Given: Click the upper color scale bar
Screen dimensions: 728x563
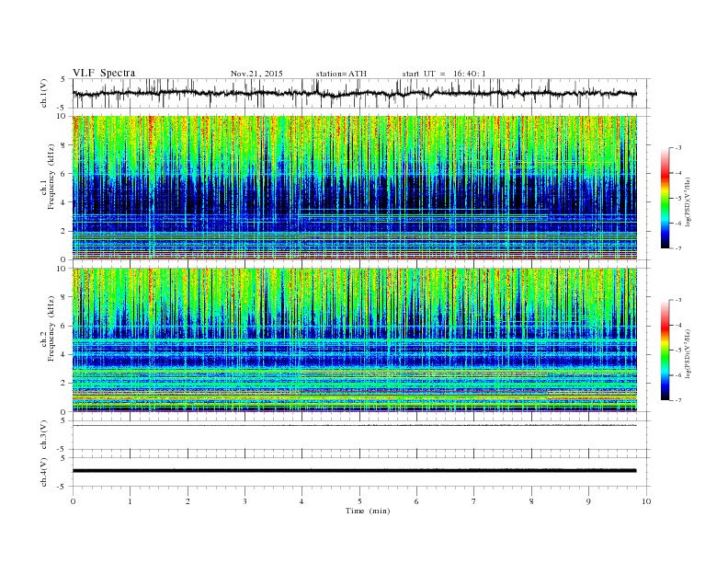Looking at the screenshot, I should pos(665,198).
